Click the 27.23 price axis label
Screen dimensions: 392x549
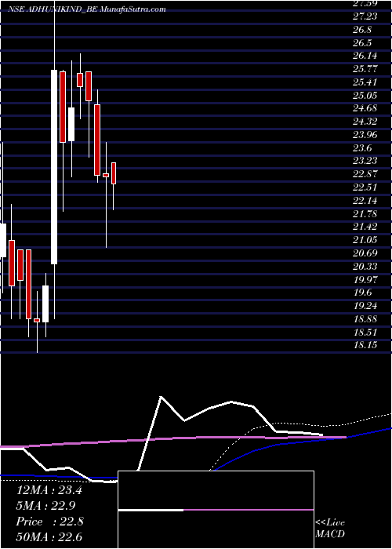click(365, 16)
